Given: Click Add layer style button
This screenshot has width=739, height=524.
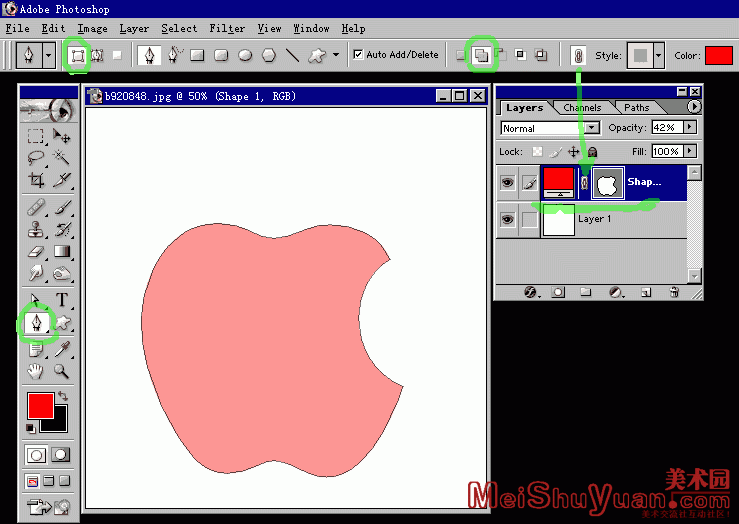Looking at the screenshot, I should click(x=531, y=293).
